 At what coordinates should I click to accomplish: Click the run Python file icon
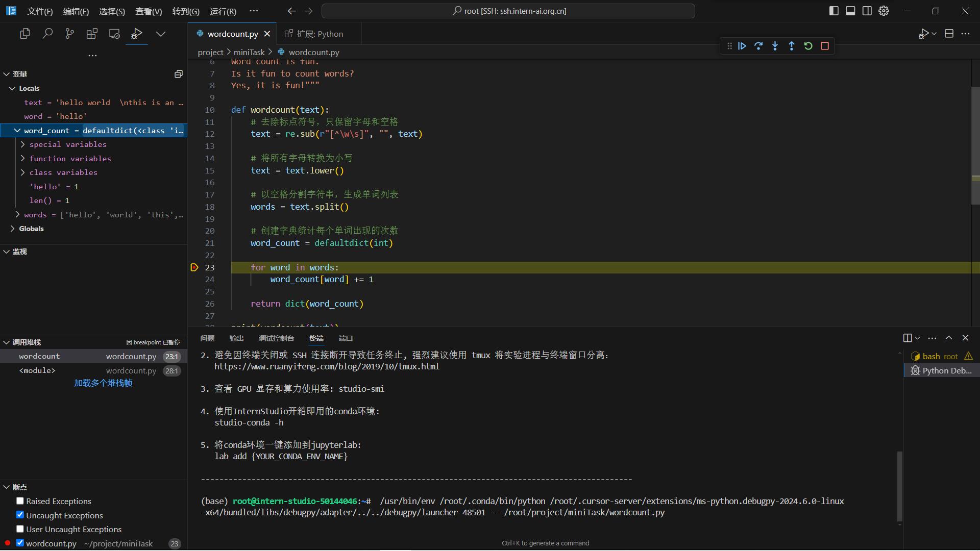pos(923,34)
